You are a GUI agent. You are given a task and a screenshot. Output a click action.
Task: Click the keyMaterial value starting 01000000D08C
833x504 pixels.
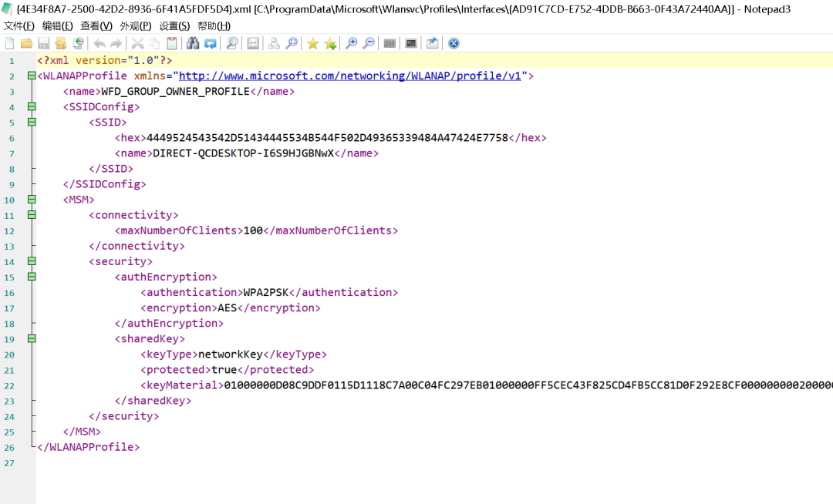528,385
